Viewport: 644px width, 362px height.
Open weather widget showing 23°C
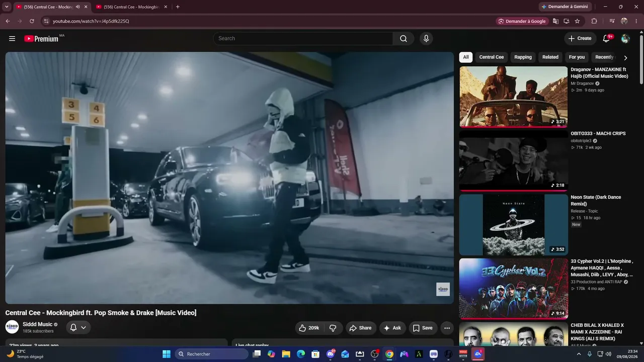pyautogui.click(x=25, y=354)
